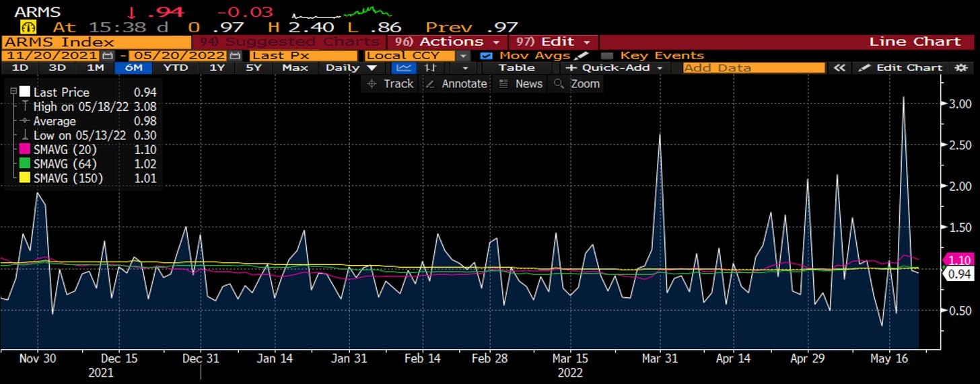980x384 pixels.
Task: Click the green SMAVG (64) color swatch
Action: 25,164
